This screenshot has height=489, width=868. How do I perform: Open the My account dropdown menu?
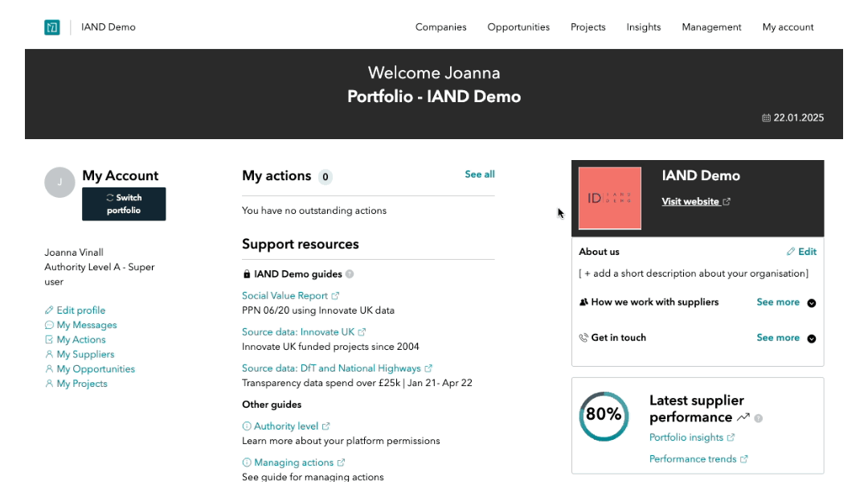click(x=788, y=27)
